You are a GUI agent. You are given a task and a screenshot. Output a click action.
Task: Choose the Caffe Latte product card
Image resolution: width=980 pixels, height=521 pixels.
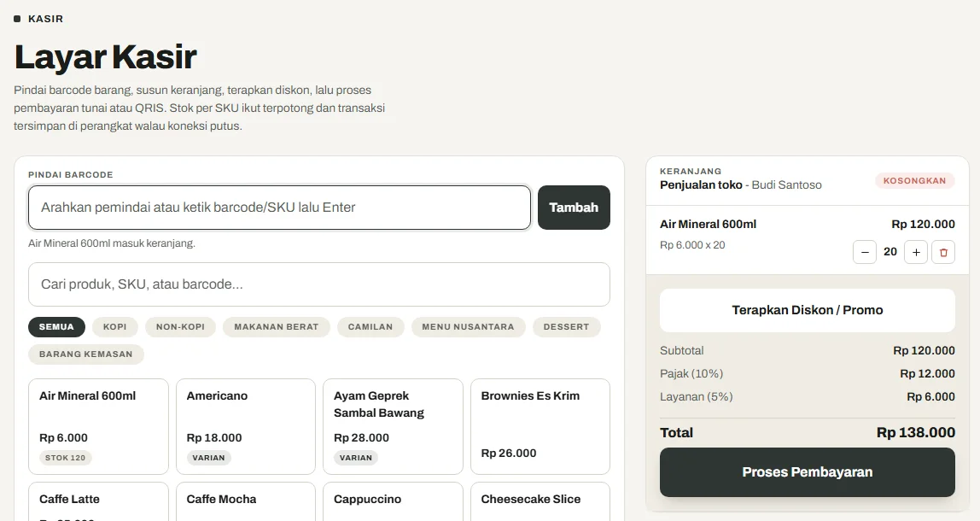coord(98,501)
